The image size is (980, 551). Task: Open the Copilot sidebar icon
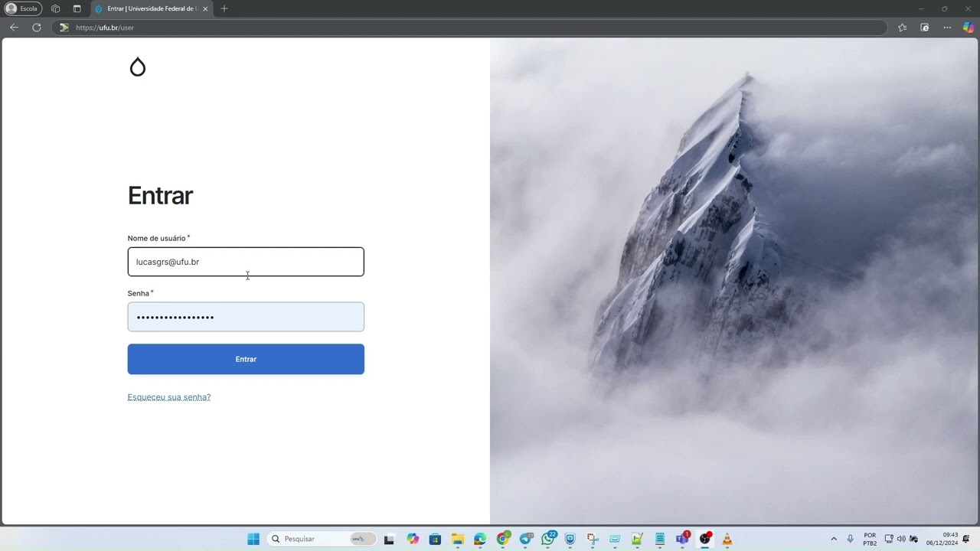click(x=969, y=28)
